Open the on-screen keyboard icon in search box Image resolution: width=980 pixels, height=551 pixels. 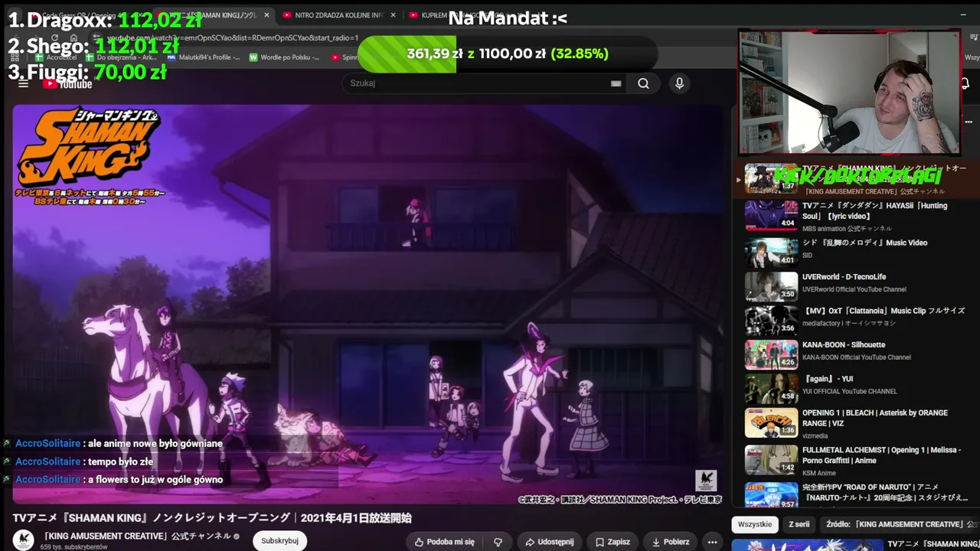point(616,83)
